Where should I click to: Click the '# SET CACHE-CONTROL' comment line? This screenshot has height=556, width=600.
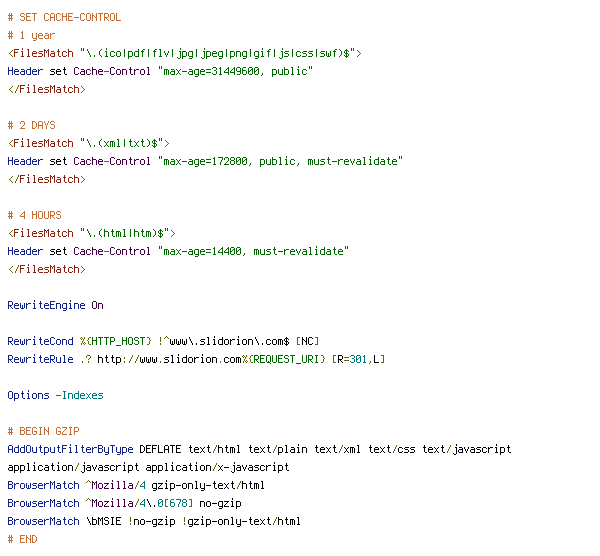[64, 18]
